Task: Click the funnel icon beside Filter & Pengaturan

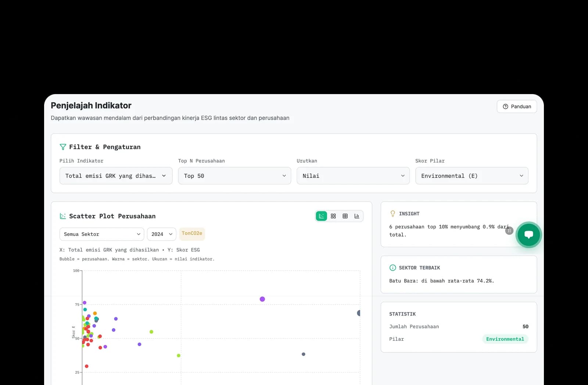Action: [x=63, y=147]
